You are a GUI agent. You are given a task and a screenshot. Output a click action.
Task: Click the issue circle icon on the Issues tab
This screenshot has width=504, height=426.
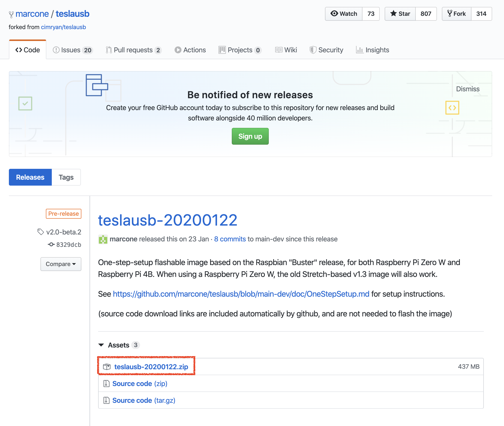point(56,50)
